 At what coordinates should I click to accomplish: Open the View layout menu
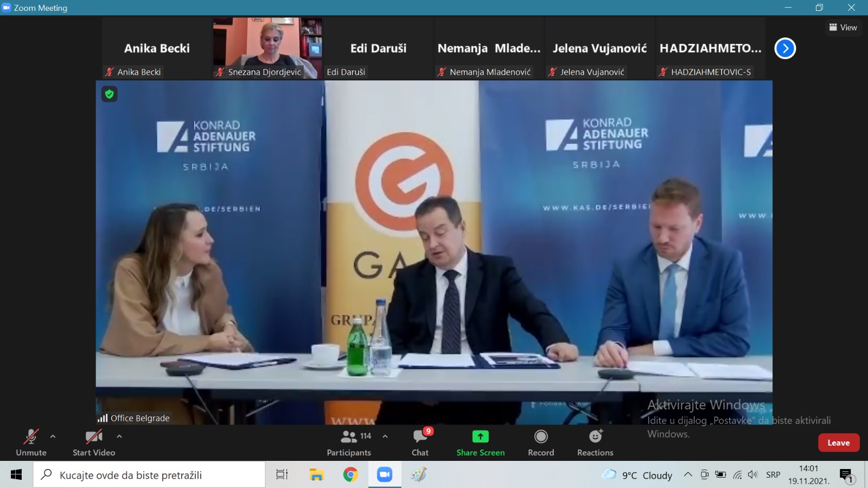pos(843,27)
